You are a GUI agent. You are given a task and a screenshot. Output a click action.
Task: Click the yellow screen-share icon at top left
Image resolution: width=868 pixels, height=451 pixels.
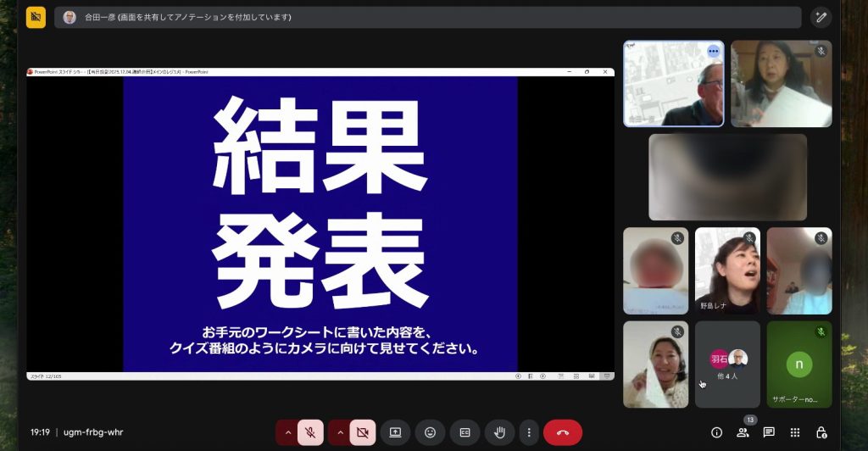(x=36, y=17)
